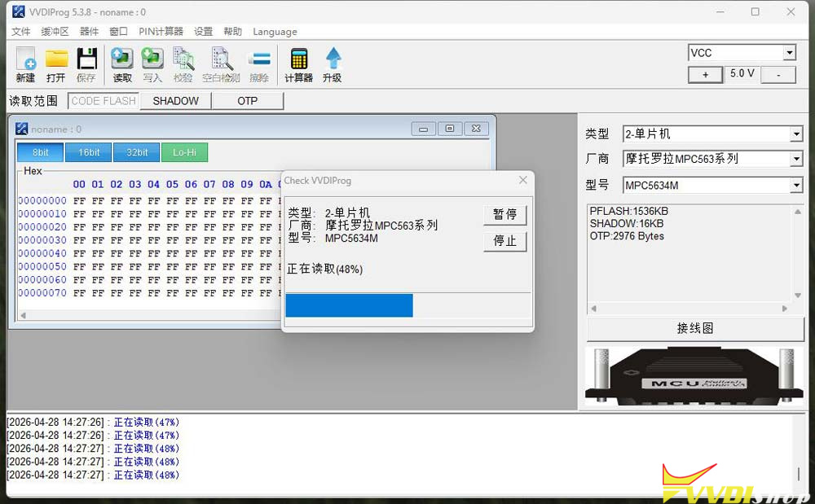The width and height of the screenshot is (815, 504).
Task: Click column header 0A in hex view
Action: [266, 184]
